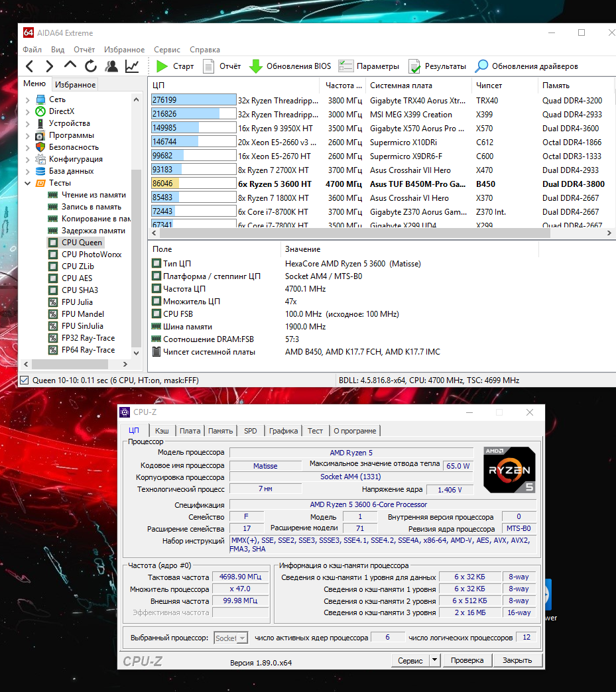Click the Проверка button in CPU-Z
The height and width of the screenshot is (692, 616).
(x=467, y=660)
